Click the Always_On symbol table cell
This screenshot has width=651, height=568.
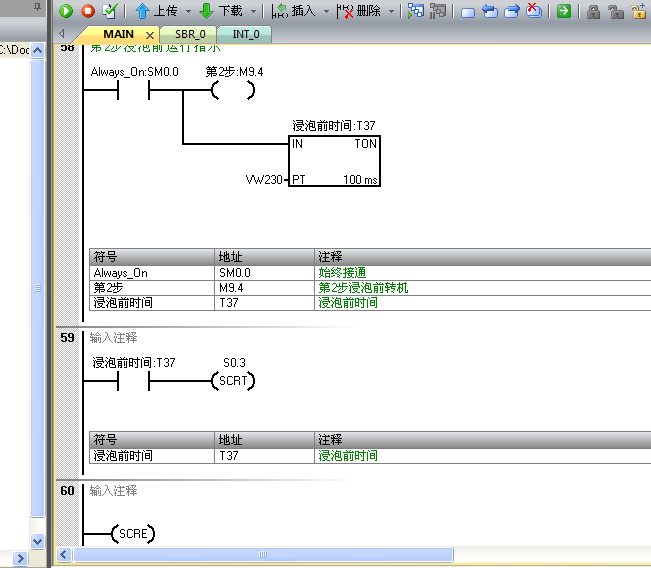pyautogui.click(x=152, y=273)
